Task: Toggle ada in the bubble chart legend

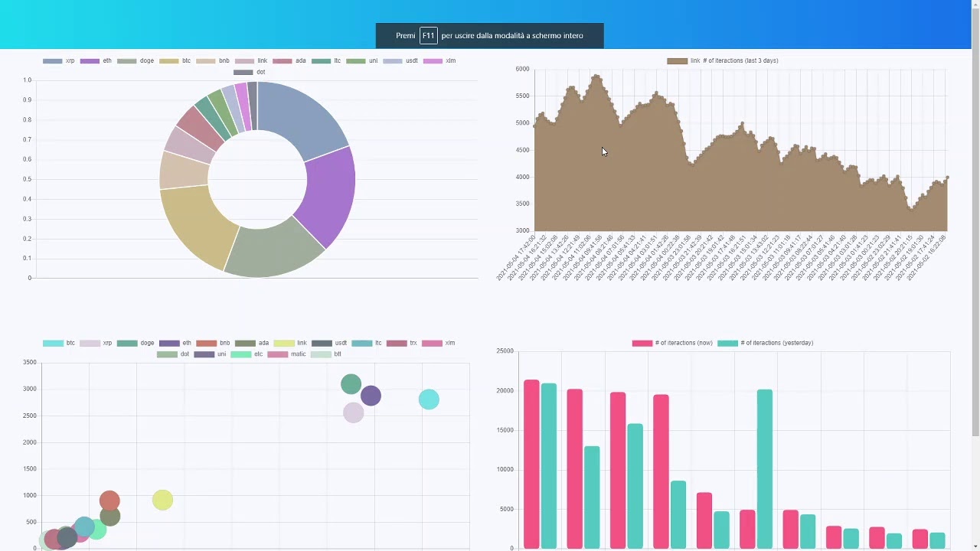Action: pos(252,343)
